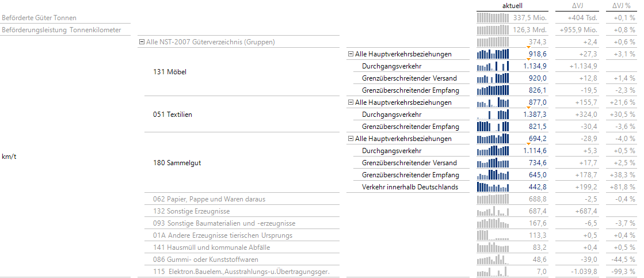
Task: Select the Beförderte Güter Tonnen row
Action: point(39,18)
